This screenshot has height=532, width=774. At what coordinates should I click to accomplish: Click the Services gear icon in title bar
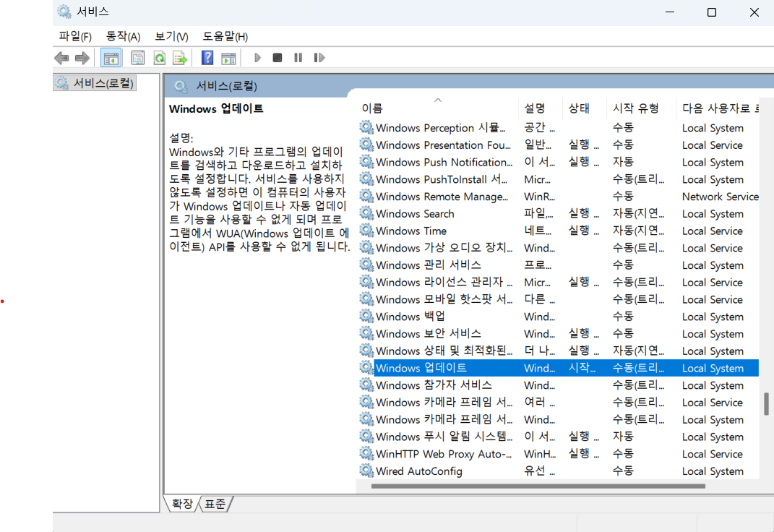tap(64, 12)
